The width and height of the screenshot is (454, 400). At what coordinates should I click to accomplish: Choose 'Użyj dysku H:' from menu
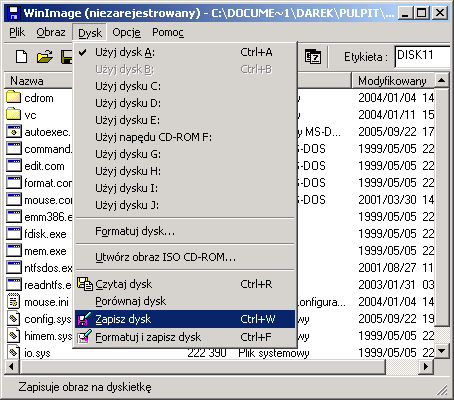(185, 171)
